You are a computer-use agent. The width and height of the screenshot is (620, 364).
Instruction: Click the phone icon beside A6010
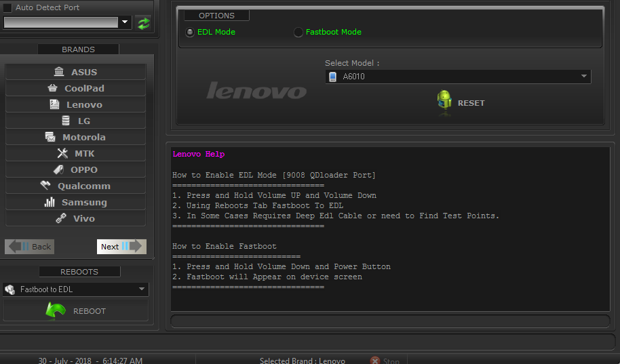coord(332,77)
